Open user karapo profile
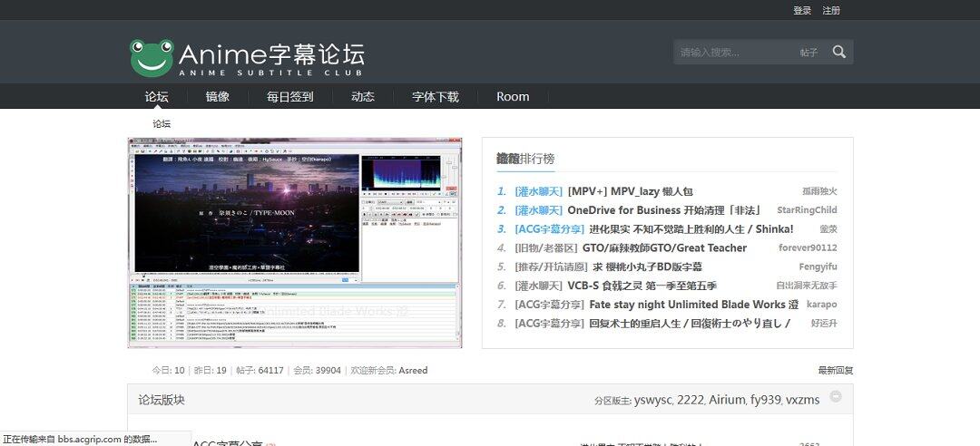 coord(821,305)
